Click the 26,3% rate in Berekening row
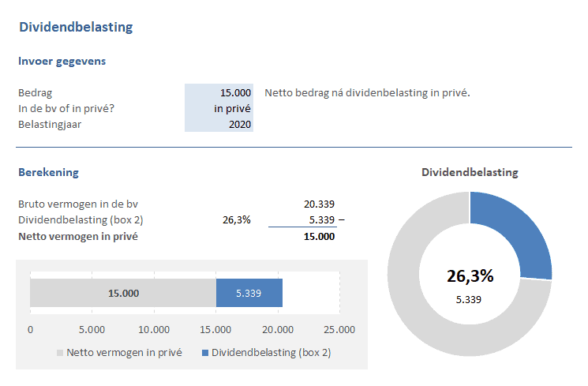The image size is (588, 386). 237,219
